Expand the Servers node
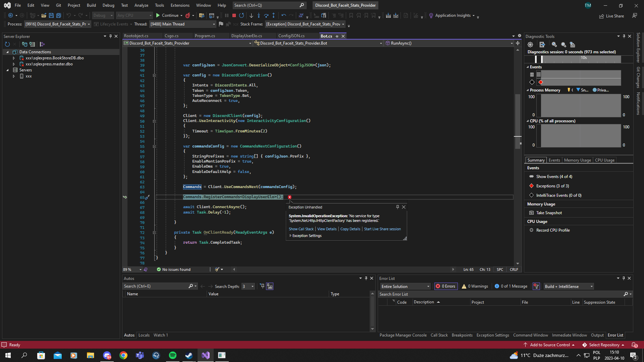The height and width of the screenshot is (362, 644). point(8,70)
